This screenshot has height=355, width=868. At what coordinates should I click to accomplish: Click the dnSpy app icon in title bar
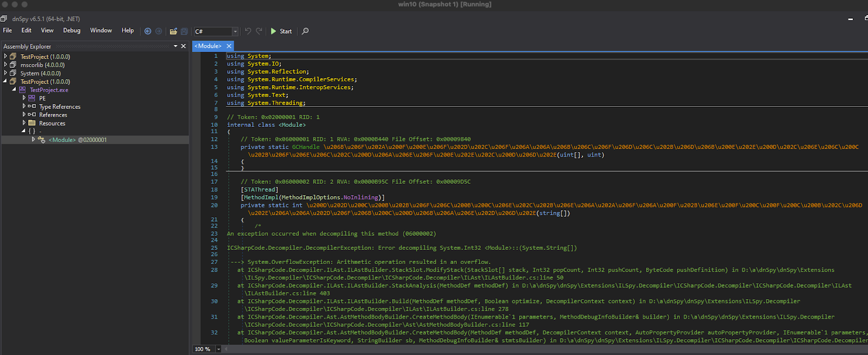click(4, 18)
